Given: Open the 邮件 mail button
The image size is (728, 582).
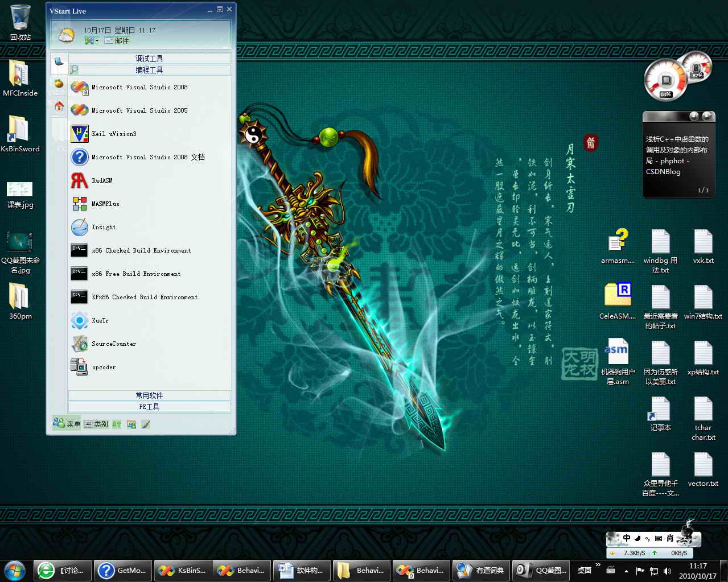Looking at the screenshot, I should [x=117, y=41].
